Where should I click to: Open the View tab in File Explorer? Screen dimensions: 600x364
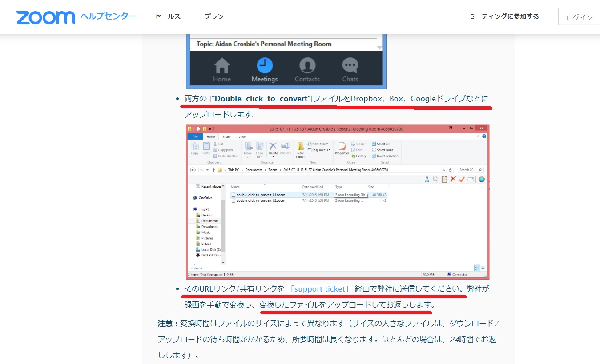pos(242,136)
